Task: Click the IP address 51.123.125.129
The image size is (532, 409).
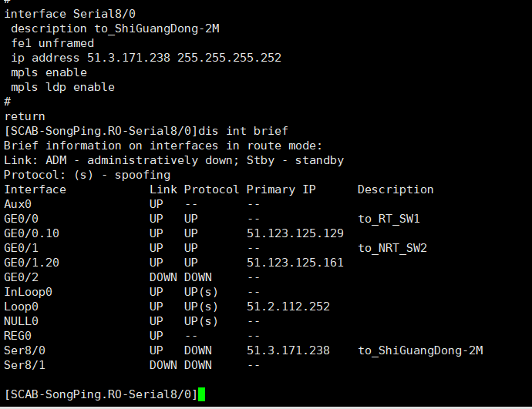Action: coord(295,233)
